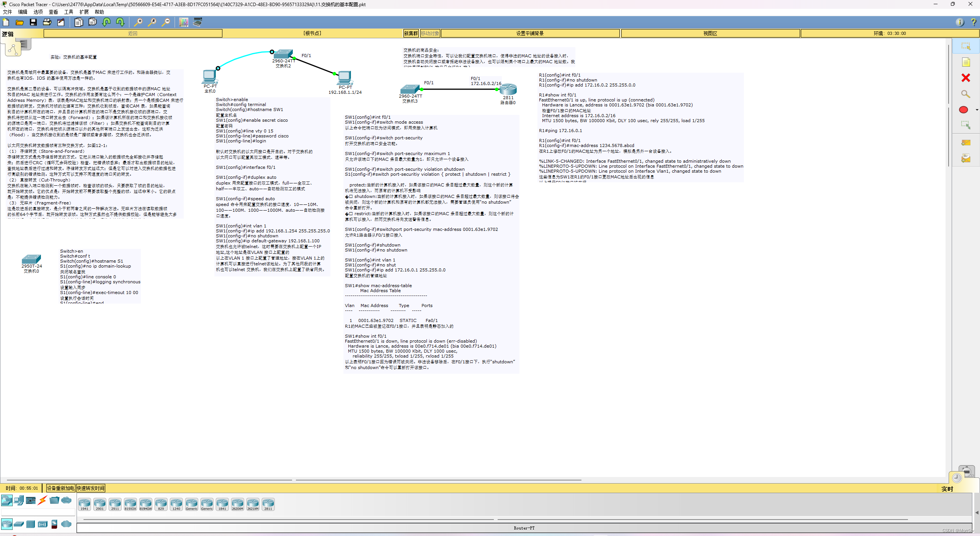Select Wireless Devices subcategory icon

click(42, 524)
